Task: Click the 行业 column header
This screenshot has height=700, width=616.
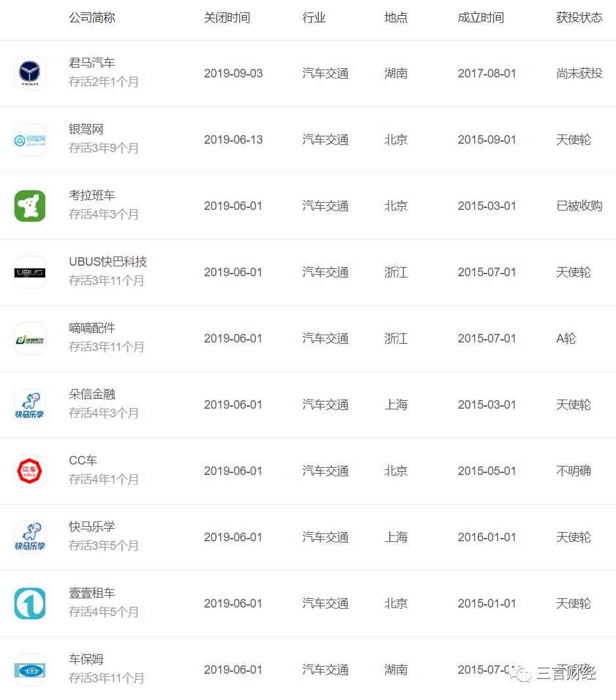Action: tap(314, 18)
